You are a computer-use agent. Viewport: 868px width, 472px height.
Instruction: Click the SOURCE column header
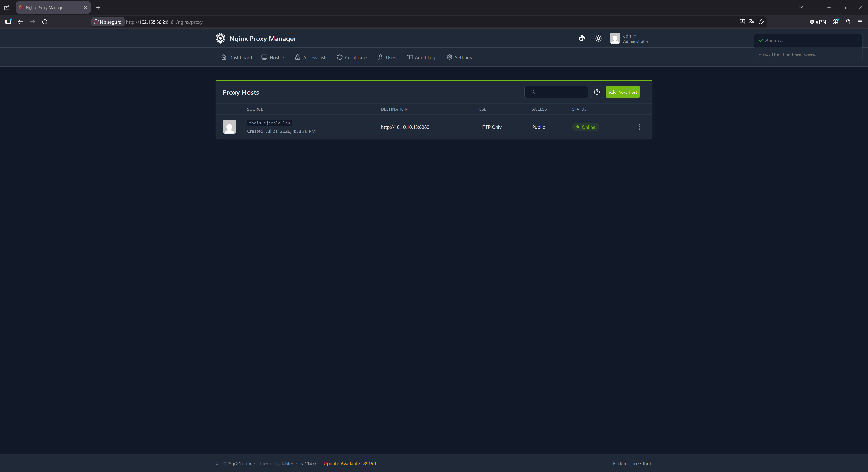(x=255, y=109)
